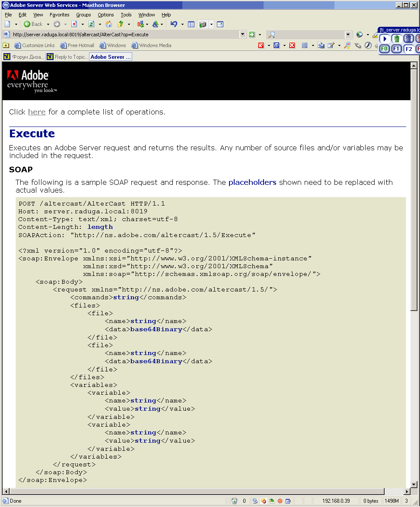
Task: Open the Windows bookmark link
Action: pyautogui.click(x=113, y=45)
